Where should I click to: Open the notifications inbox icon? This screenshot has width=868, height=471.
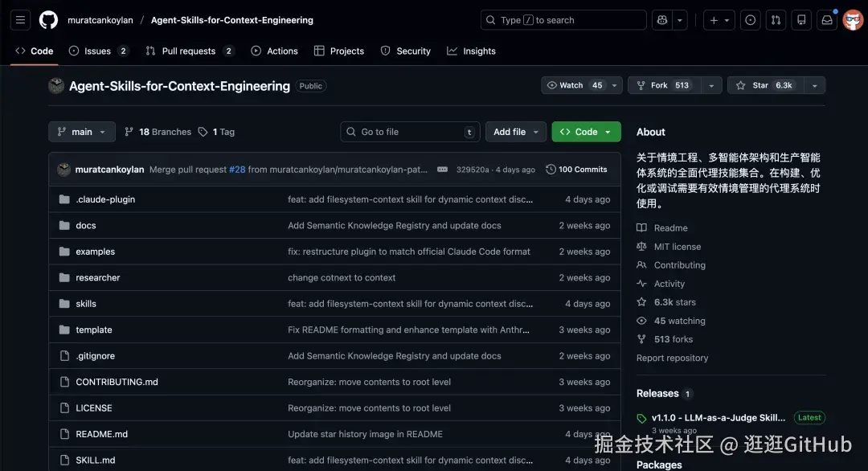point(826,20)
